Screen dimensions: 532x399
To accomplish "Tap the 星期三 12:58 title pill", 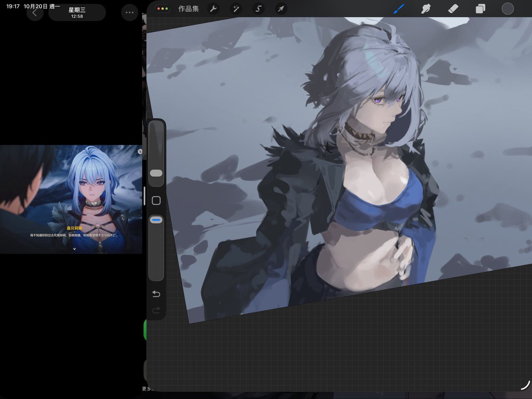I will 77,12.
